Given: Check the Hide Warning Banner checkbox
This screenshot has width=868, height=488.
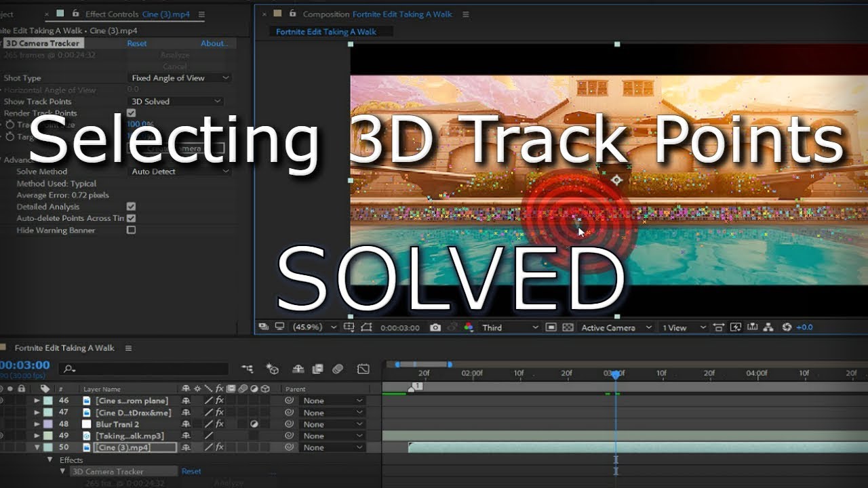Looking at the screenshot, I should click(x=131, y=230).
